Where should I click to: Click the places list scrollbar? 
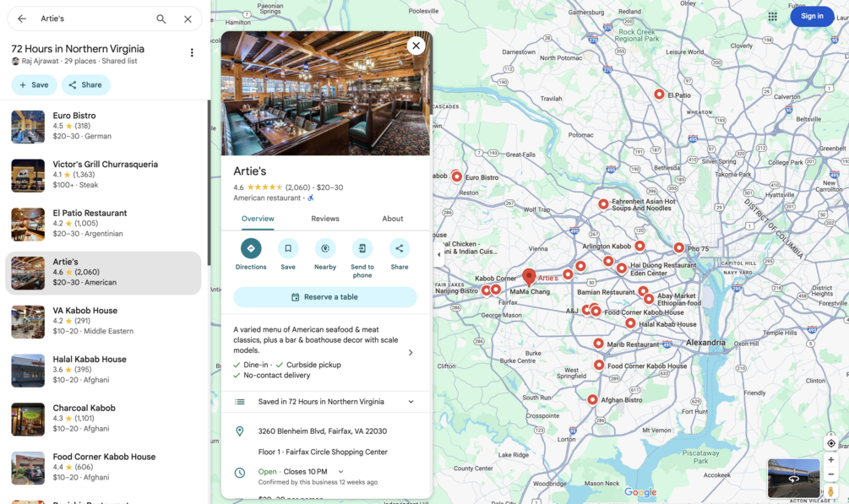(x=209, y=184)
